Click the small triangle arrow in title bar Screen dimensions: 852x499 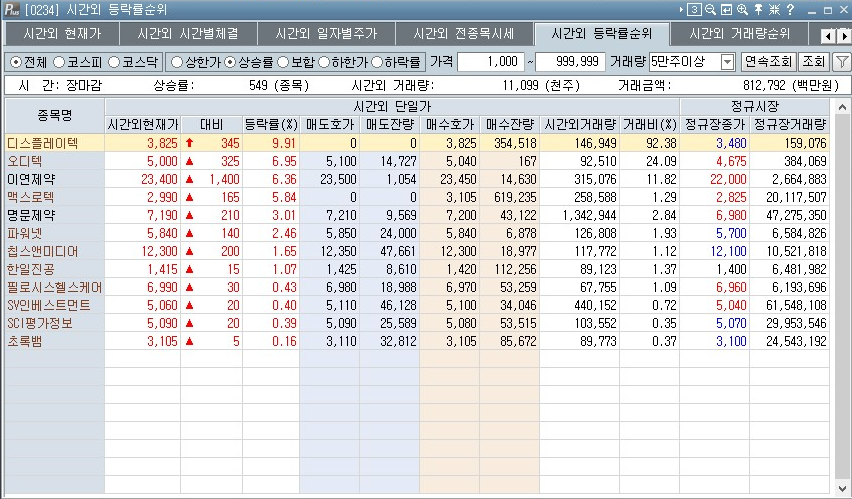coord(681,9)
